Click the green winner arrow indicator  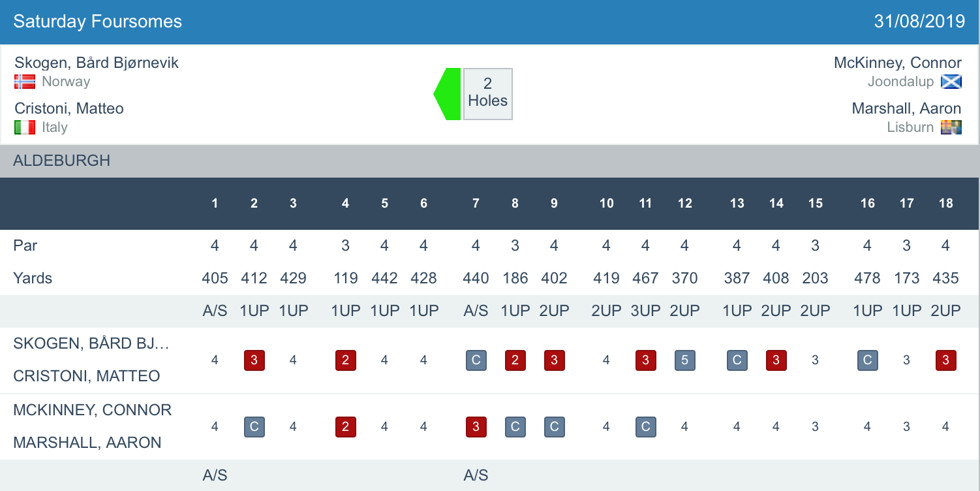[x=448, y=94]
